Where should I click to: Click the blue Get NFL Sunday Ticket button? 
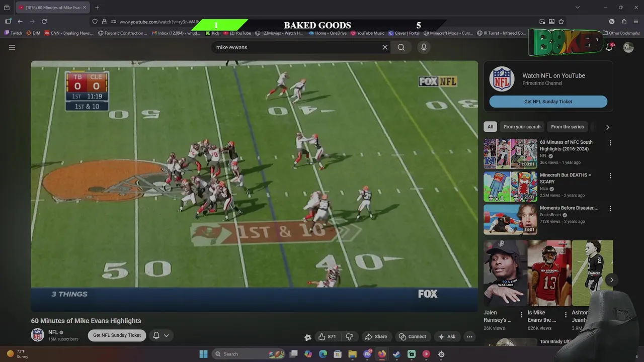click(x=548, y=102)
